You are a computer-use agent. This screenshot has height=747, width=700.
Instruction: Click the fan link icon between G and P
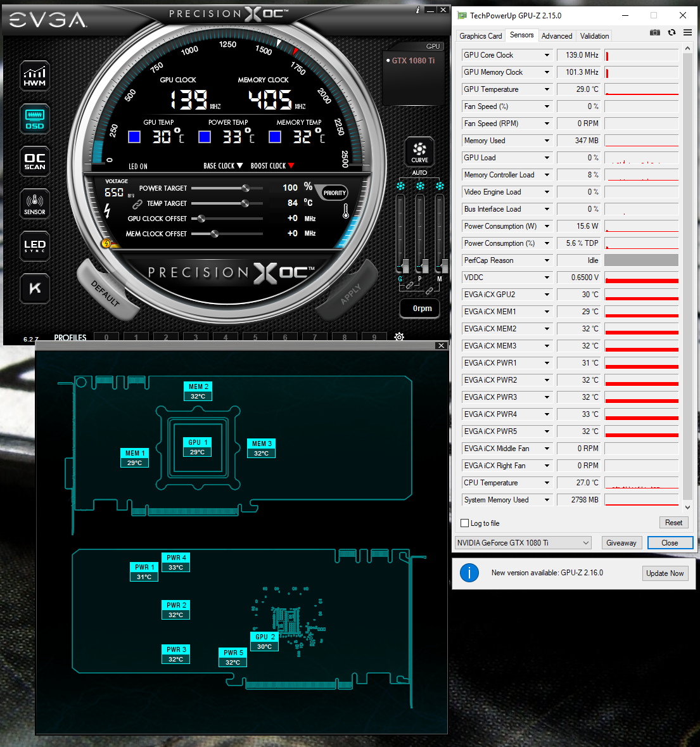tap(409, 286)
